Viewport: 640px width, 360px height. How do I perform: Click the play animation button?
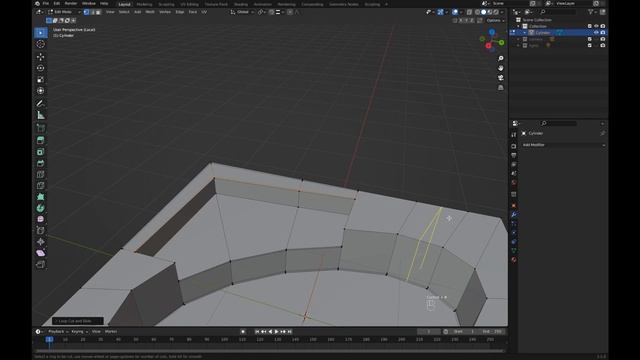click(276, 332)
